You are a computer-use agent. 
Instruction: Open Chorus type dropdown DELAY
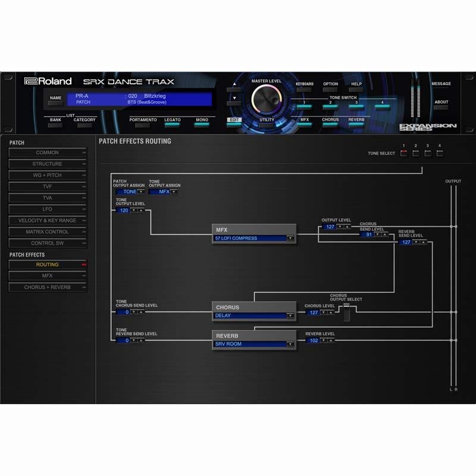(x=290, y=315)
